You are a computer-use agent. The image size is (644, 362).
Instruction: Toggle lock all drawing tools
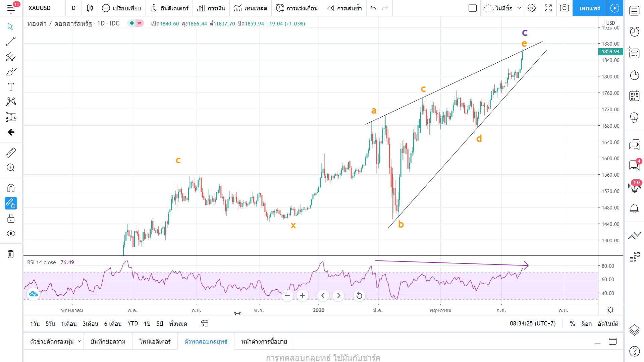pos(11,219)
